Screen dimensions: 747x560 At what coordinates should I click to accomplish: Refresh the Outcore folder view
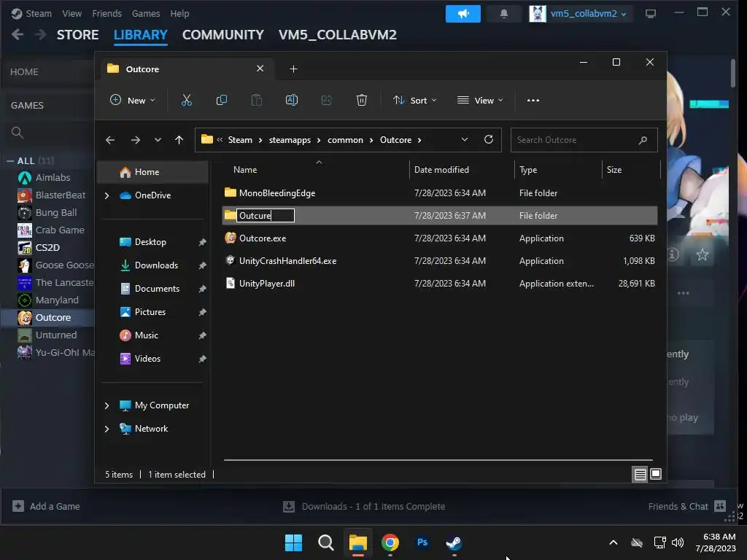[488, 139]
